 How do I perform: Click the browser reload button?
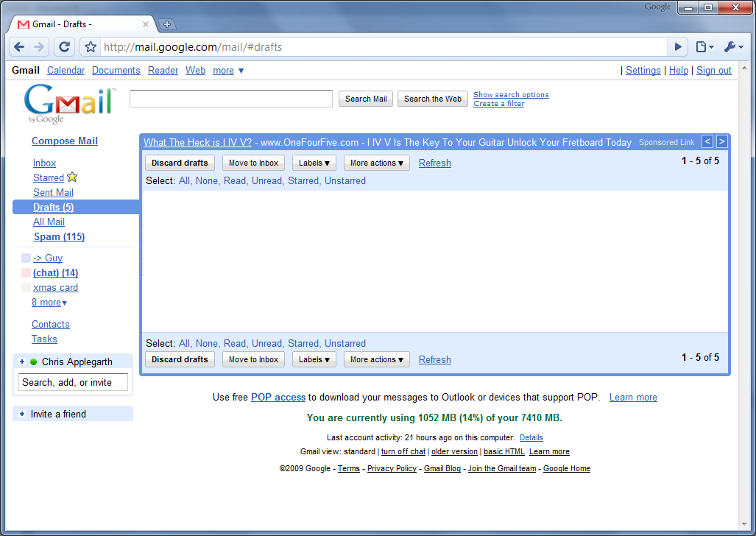click(65, 47)
